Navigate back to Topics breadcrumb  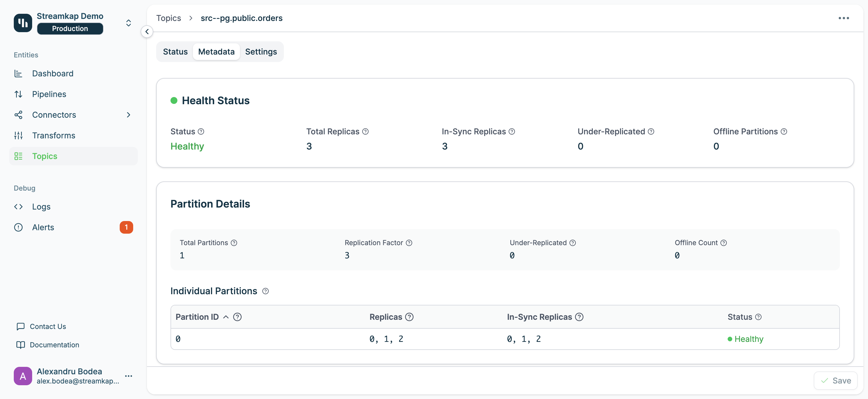pos(168,18)
